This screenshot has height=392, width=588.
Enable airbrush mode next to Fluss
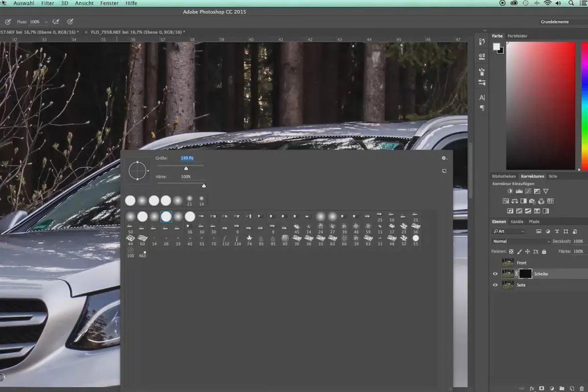point(55,22)
